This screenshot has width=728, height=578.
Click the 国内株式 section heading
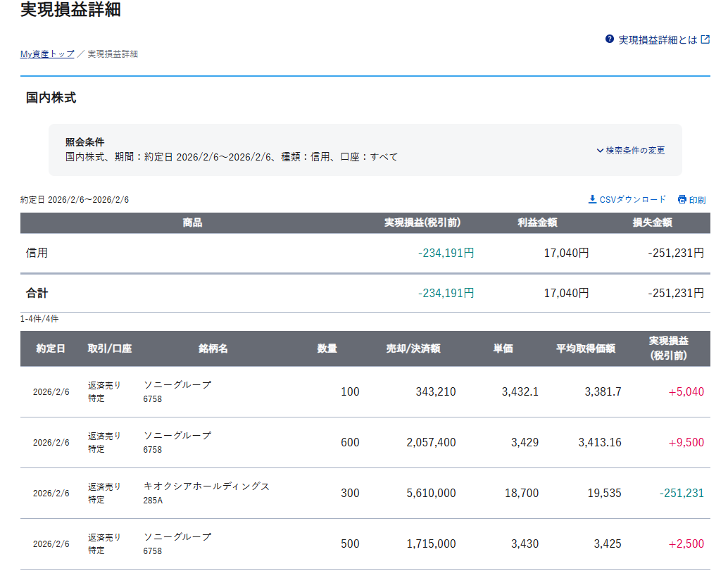[x=51, y=98]
